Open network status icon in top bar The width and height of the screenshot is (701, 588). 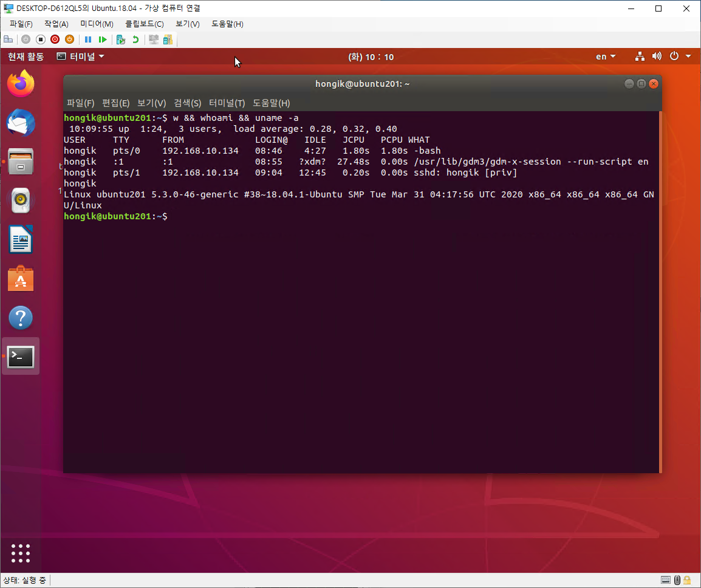(640, 56)
